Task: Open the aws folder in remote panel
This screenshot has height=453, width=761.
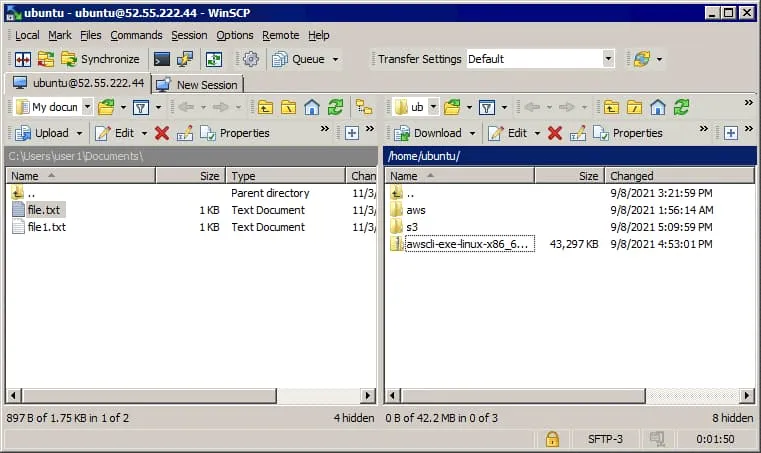Action: point(415,210)
